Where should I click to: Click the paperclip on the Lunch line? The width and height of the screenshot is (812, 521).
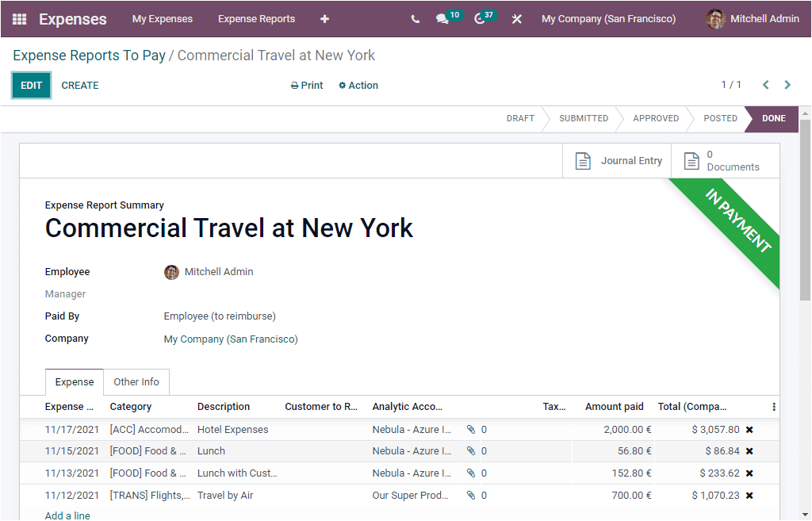472,452
